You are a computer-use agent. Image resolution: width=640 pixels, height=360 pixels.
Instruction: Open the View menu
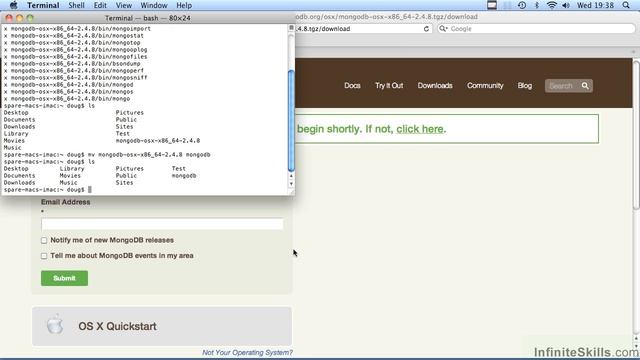[x=124, y=5]
